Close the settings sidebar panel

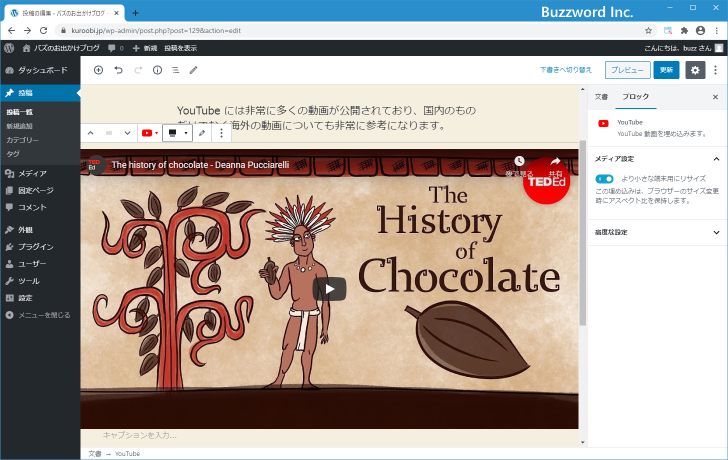coord(715,97)
